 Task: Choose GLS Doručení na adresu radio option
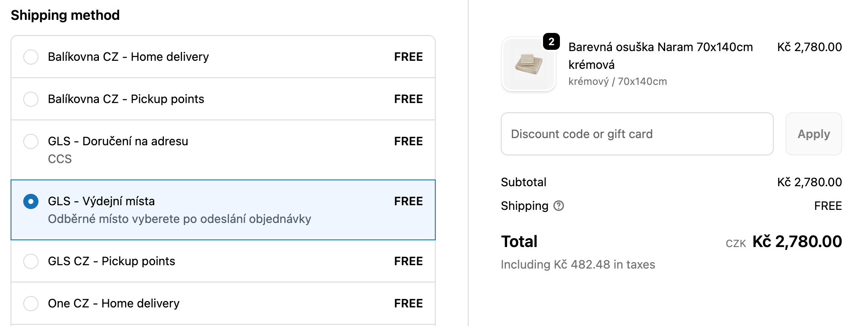tap(31, 141)
